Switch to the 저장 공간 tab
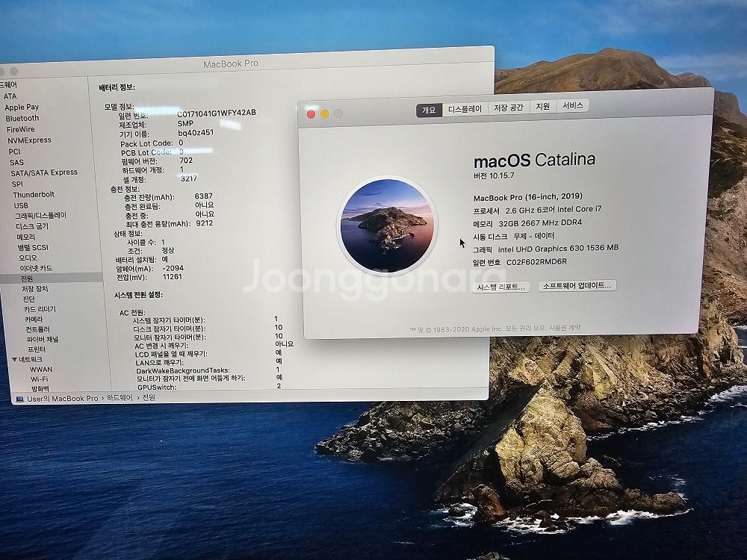Image resolution: width=747 pixels, height=560 pixels. 508,108
